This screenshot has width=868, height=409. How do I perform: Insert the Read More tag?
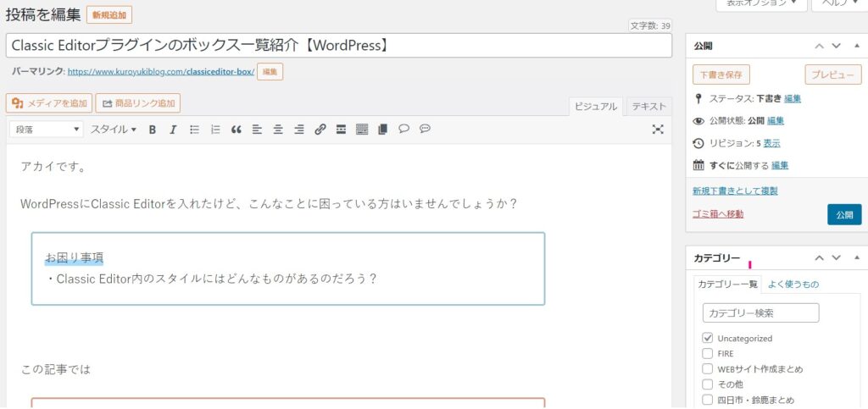click(x=341, y=130)
